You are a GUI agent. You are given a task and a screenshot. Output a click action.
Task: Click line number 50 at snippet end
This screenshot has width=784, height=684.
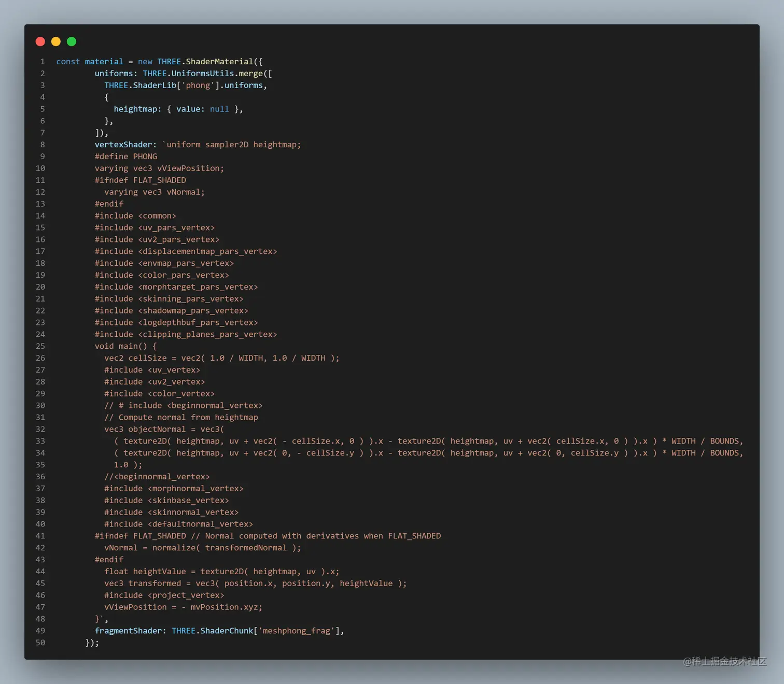point(40,643)
